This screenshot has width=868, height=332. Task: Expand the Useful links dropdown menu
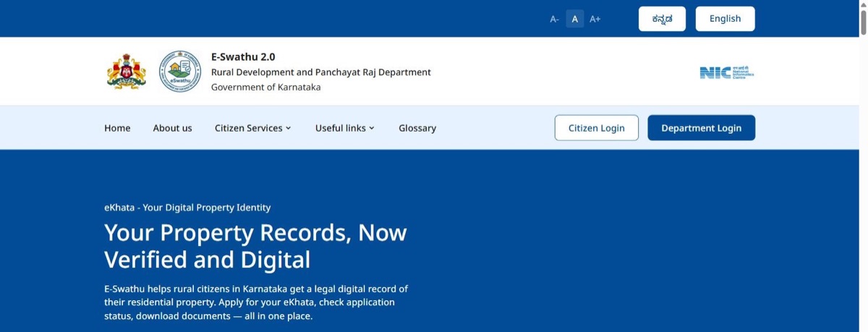point(345,128)
